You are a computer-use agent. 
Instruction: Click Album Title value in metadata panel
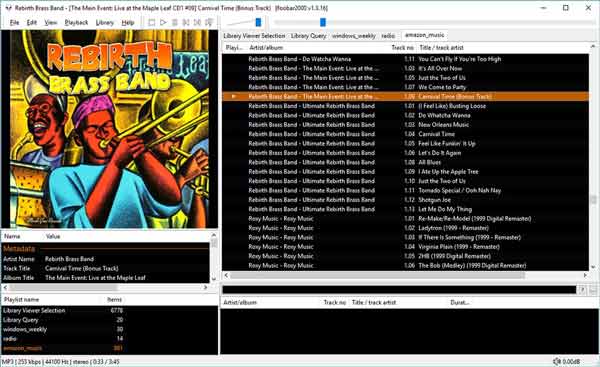click(x=95, y=278)
